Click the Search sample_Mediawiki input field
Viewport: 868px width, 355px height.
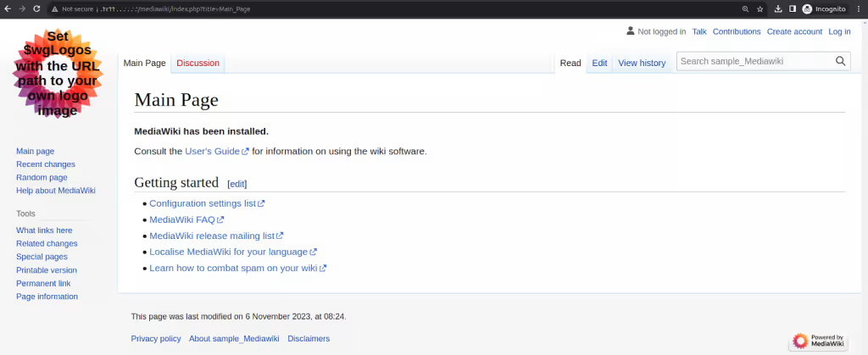755,61
